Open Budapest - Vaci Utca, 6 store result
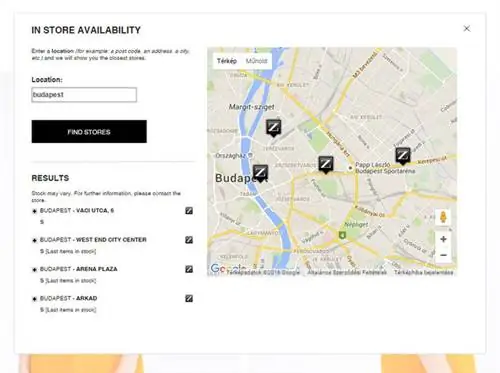 point(77,211)
